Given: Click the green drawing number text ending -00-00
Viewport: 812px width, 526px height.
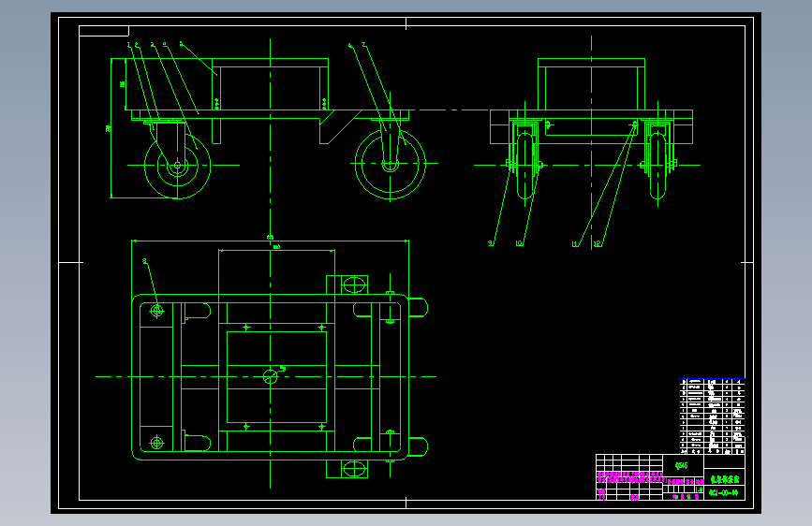Looking at the screenshot, I should pos(723,493).
